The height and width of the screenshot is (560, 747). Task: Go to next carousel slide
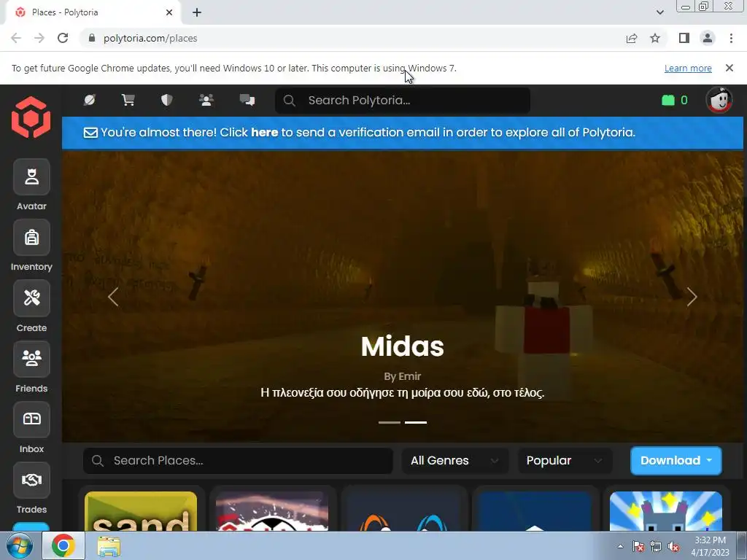coord(692,297)
